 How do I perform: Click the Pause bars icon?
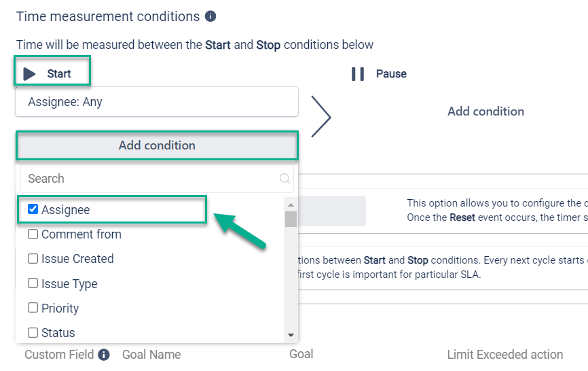358,73
